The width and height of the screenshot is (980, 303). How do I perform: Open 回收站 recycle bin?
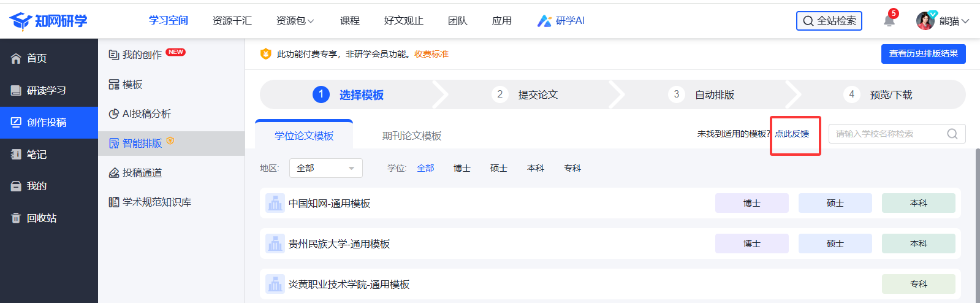[x=41, y=218]
